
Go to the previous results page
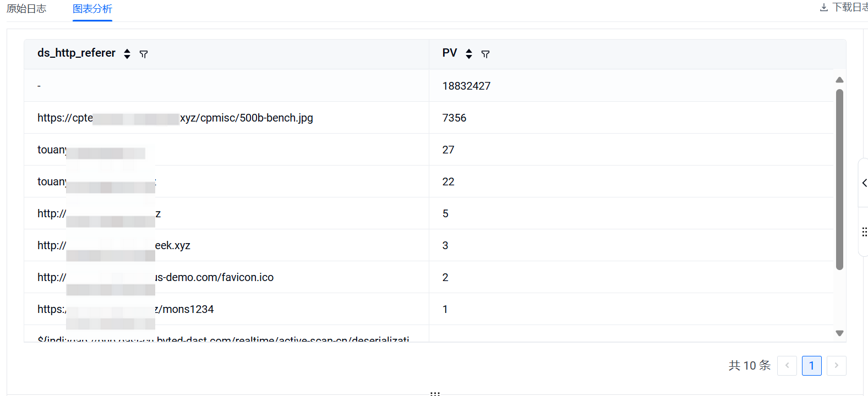click(x=787, y=366)
